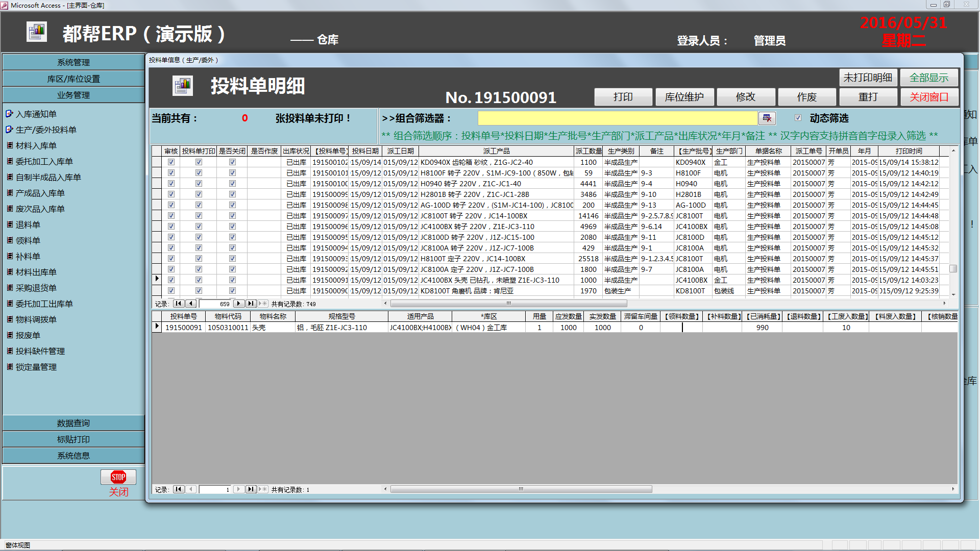Image resolution: width=980 pixels, height=551 pixels.
Task: Go to previous record in upper grid
Action: coord(191,304)
